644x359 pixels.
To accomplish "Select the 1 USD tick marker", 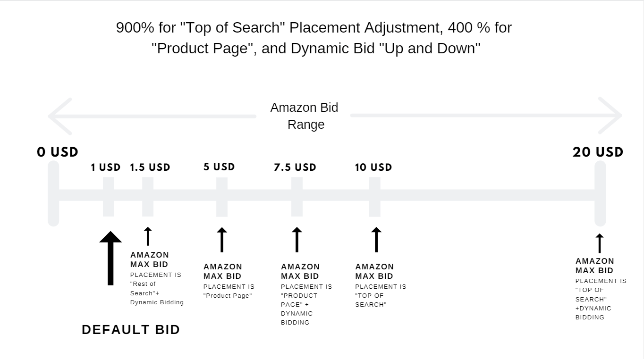I will [x=109, y=197].
